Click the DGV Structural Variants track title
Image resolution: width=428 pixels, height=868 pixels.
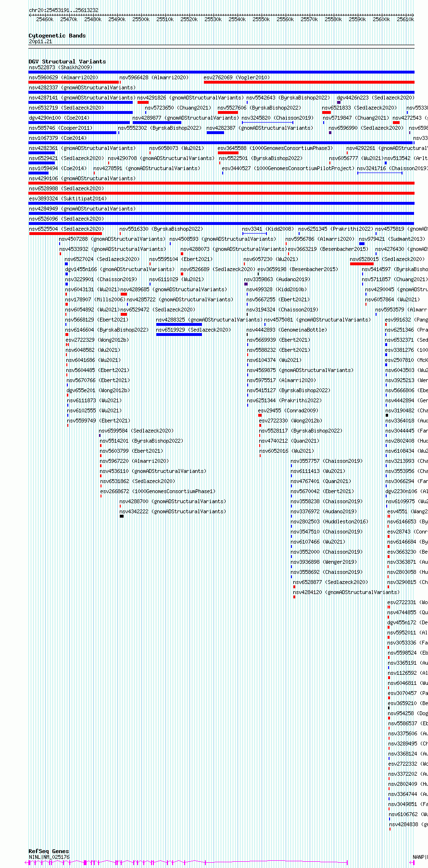(67, 62)
